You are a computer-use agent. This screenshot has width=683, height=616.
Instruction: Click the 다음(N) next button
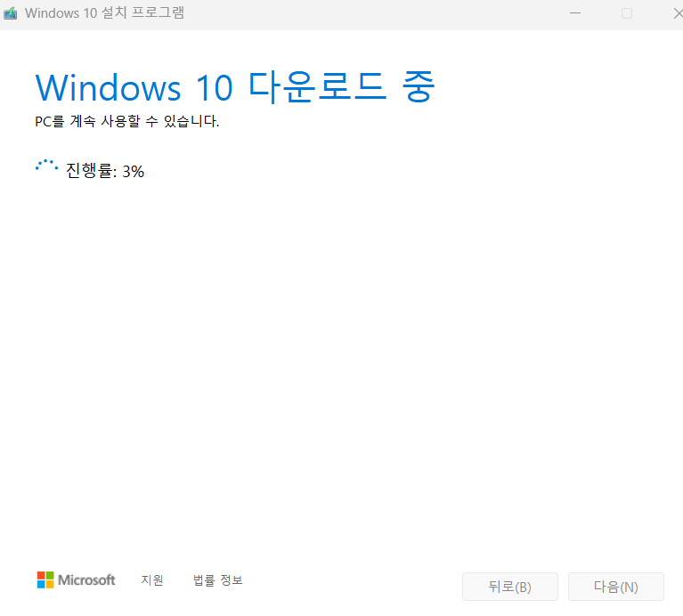click(x=616, y=587)
